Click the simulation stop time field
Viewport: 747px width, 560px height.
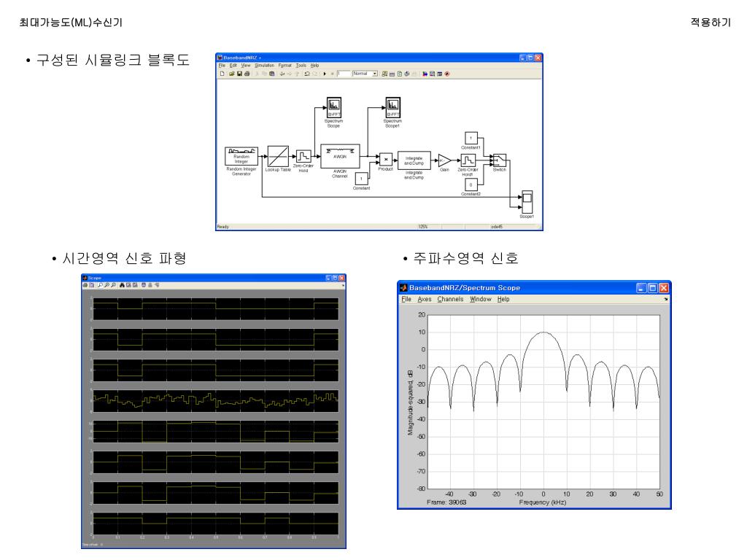344,74
